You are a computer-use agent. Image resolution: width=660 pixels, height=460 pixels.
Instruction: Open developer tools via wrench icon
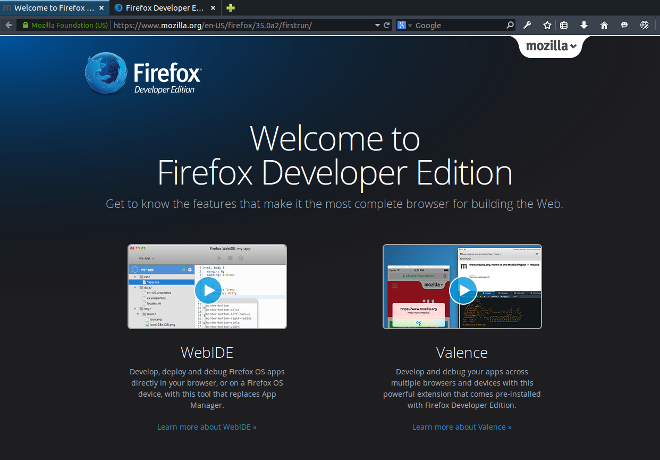[x=527, y=25]
